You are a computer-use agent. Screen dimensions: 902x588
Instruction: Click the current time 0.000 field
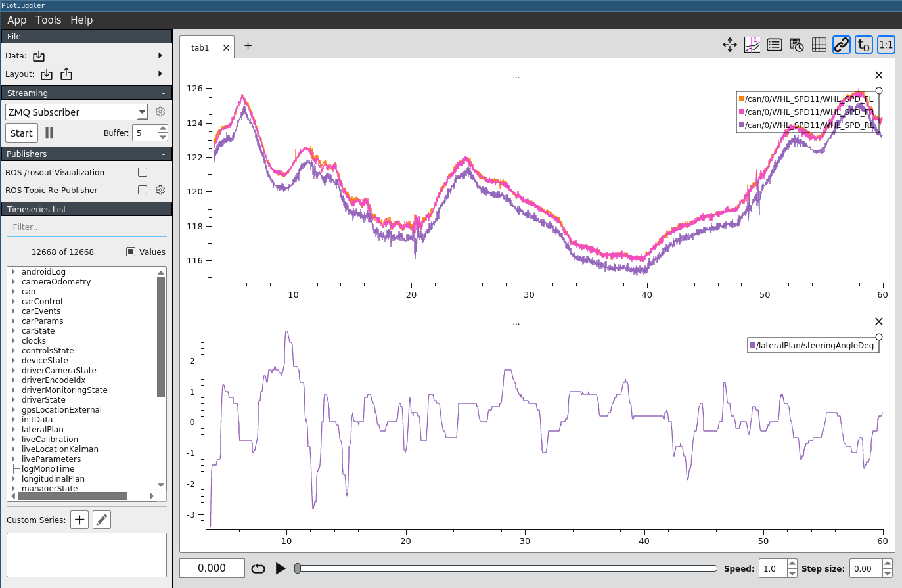[x=212, y=568]
